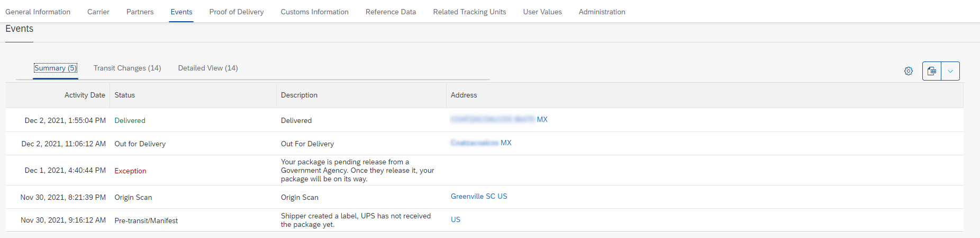980x238 pixels.
Task: Go to General Information section
Action: click(x=38, y=12)
